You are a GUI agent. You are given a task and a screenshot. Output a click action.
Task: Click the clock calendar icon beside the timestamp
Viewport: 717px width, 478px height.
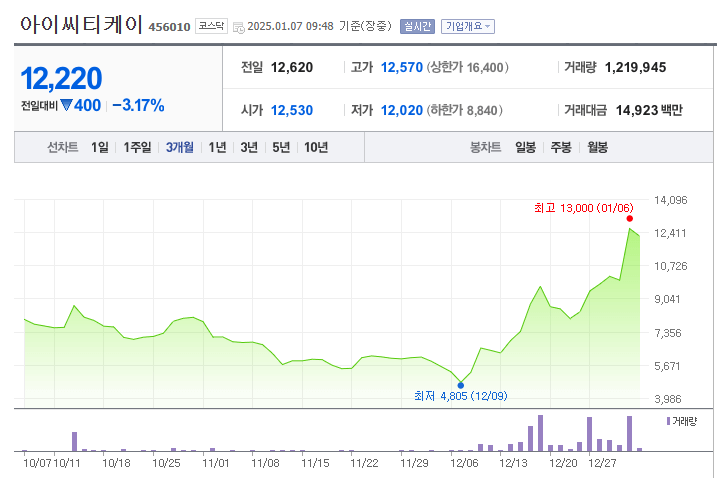[x=239, y=27]
